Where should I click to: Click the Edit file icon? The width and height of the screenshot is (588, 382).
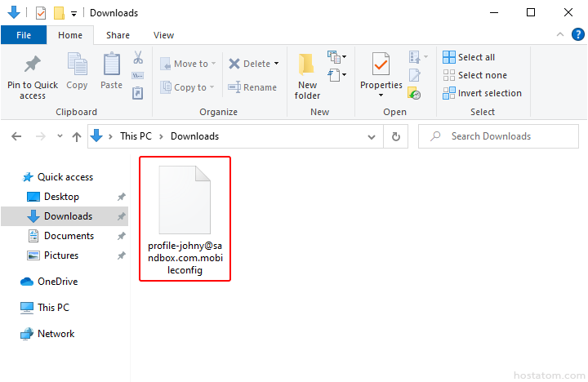[x=414, y=75]
